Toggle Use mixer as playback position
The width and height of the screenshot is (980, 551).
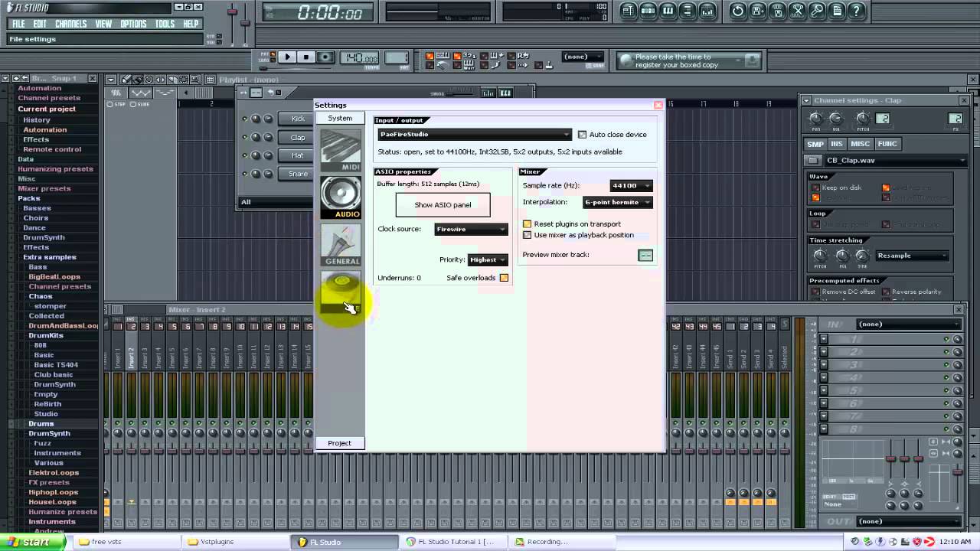[527, 235]
